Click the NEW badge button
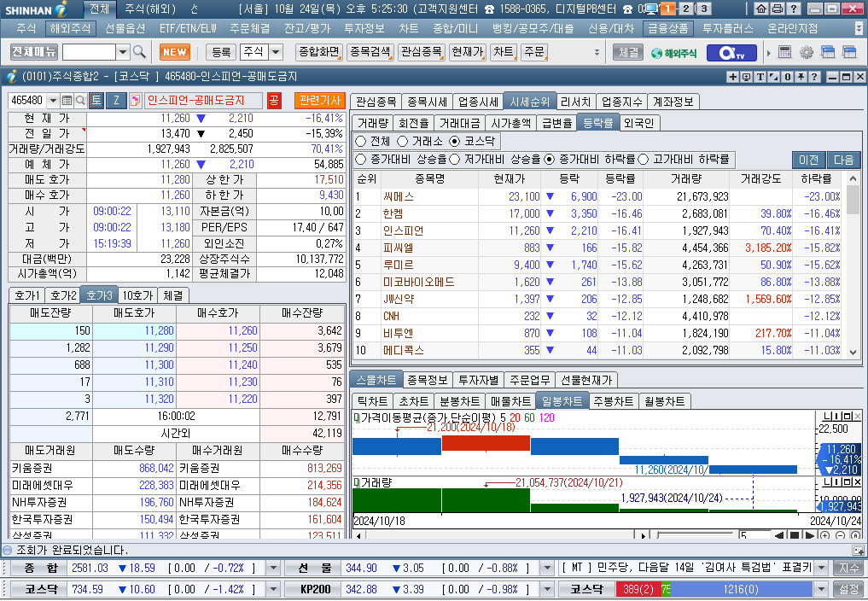This screenshot has width=868, height=601. coord(175,52)
